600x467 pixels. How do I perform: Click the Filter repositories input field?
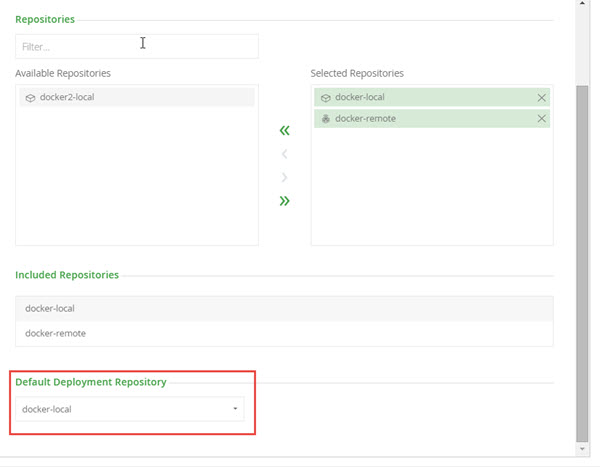point(136,46)
